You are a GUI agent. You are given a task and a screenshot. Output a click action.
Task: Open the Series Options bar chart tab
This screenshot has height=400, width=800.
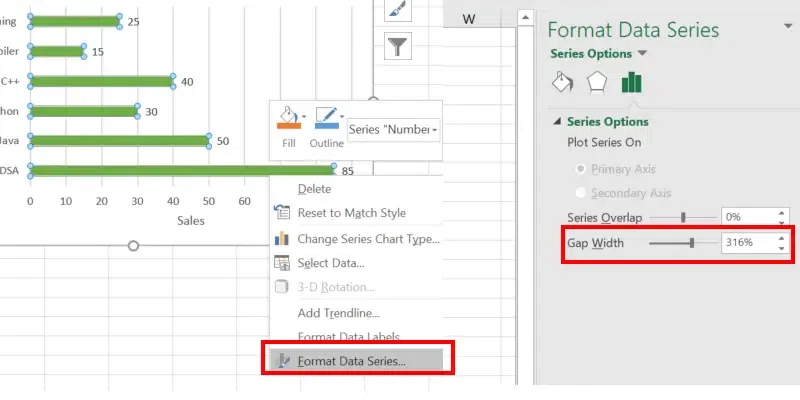click(631, 82)
